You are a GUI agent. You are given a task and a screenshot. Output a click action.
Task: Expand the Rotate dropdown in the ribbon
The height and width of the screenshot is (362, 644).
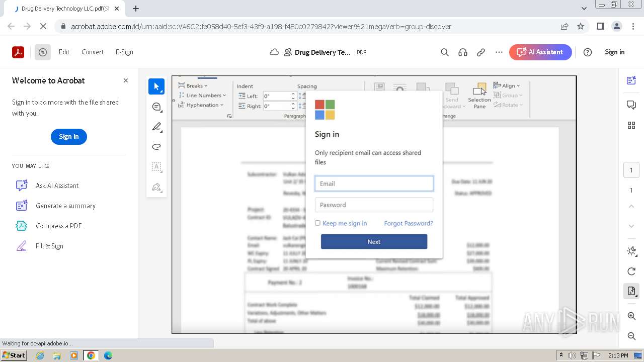coord(509,105)
